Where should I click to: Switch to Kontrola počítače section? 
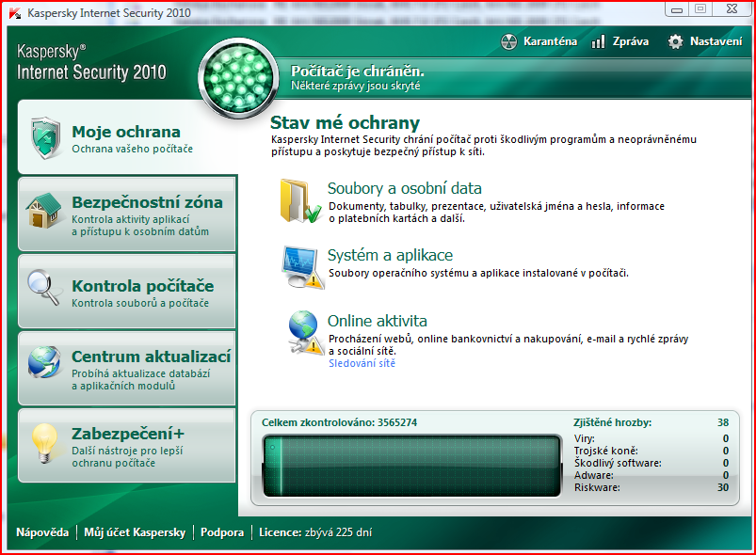coord(127,291)
